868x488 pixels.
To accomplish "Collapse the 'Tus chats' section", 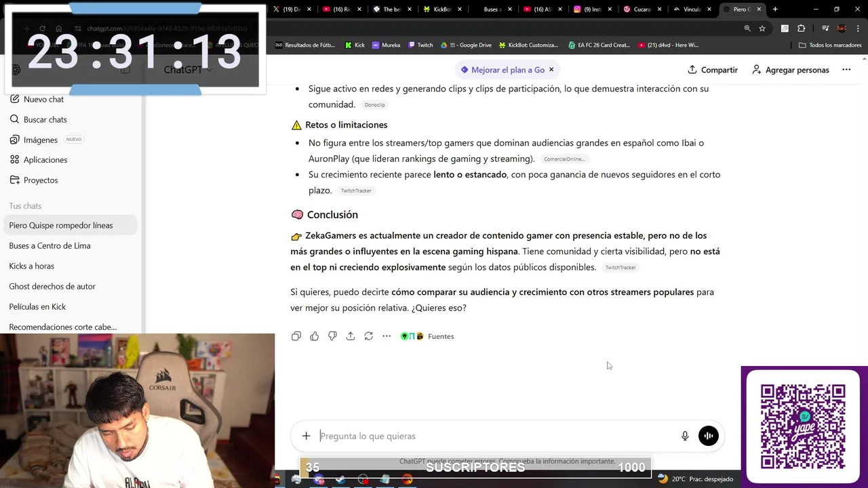I will point(25,205).
